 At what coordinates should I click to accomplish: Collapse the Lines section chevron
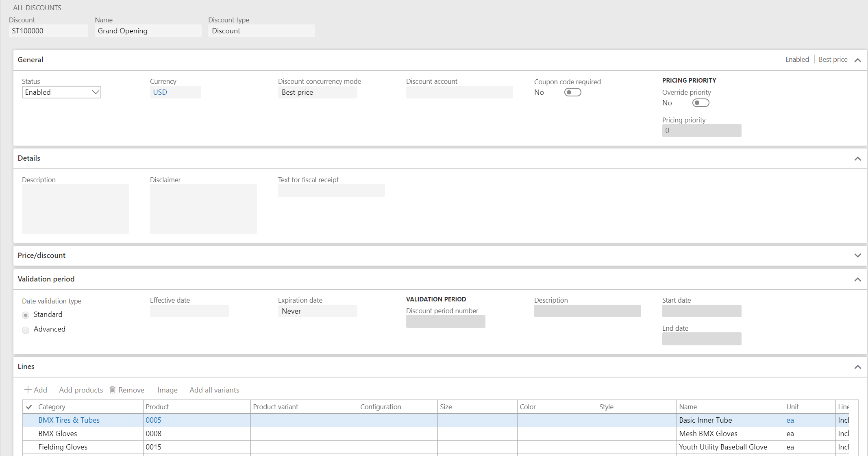click(857, 367)
